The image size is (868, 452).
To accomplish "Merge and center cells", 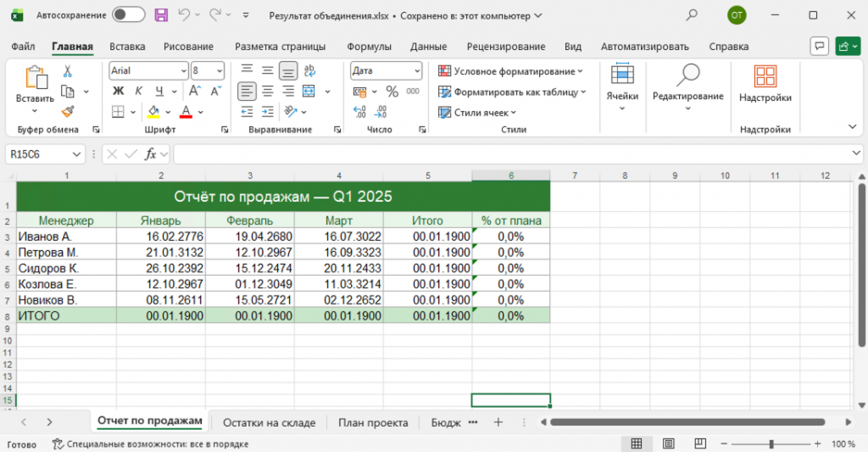I will 309,92.
